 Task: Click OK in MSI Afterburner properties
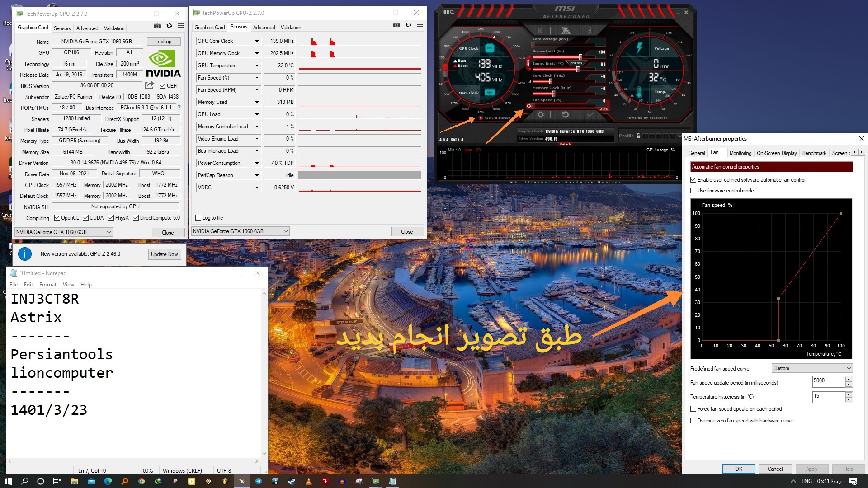[x=739, y=469]
